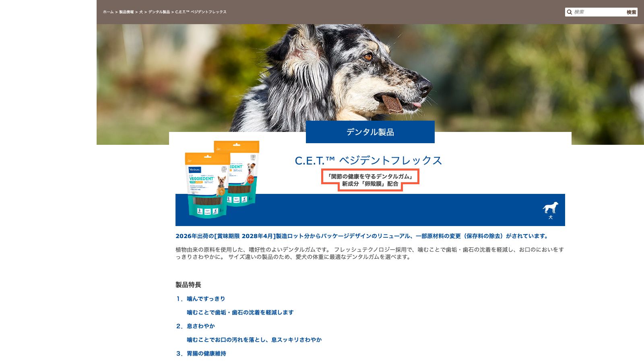Open the 犬 breadcrumb link
Image resolution: width=644 pixels, height=362 pixels.
pos(141,12)
